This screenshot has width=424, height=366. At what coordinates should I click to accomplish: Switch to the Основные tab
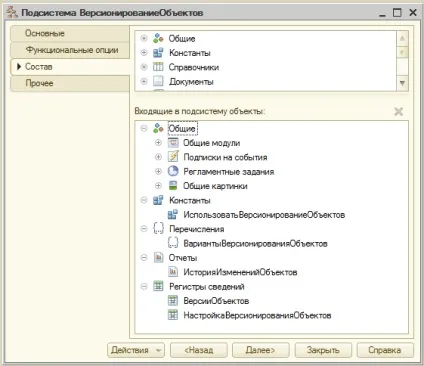[x=70, y=34]
